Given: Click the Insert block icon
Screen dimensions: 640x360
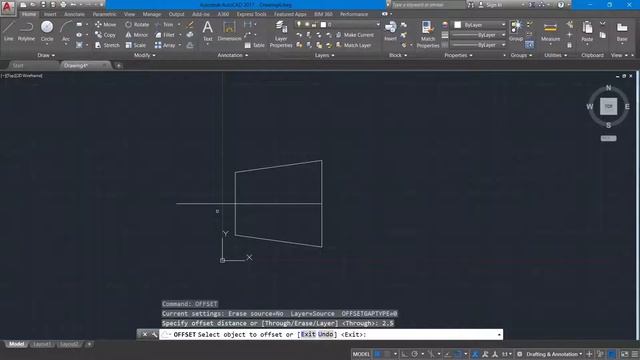Looking at the screenshot, I should (390, 31).
